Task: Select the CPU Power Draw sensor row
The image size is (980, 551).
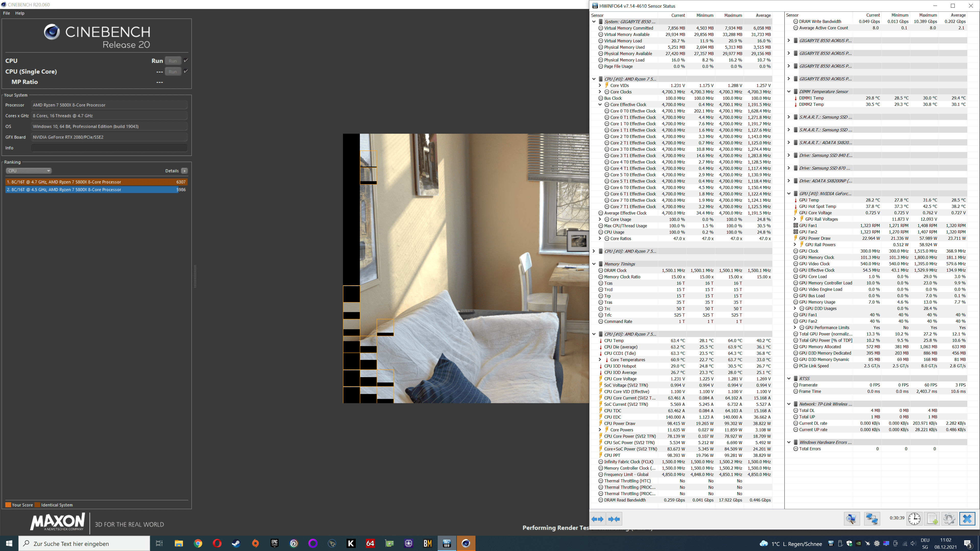Action: [685, 424]
